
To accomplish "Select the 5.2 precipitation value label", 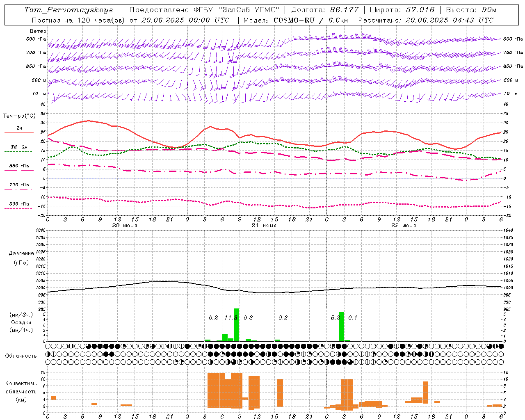I will tap(335, 317).
